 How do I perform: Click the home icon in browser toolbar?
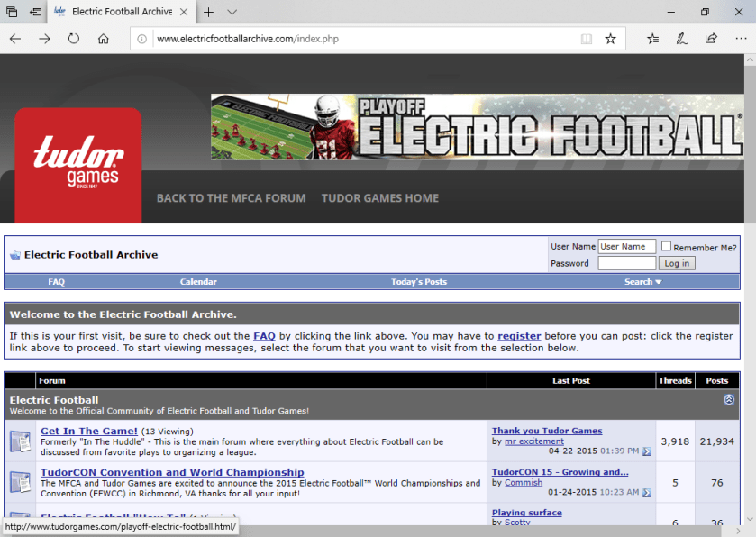coord(104,39)
